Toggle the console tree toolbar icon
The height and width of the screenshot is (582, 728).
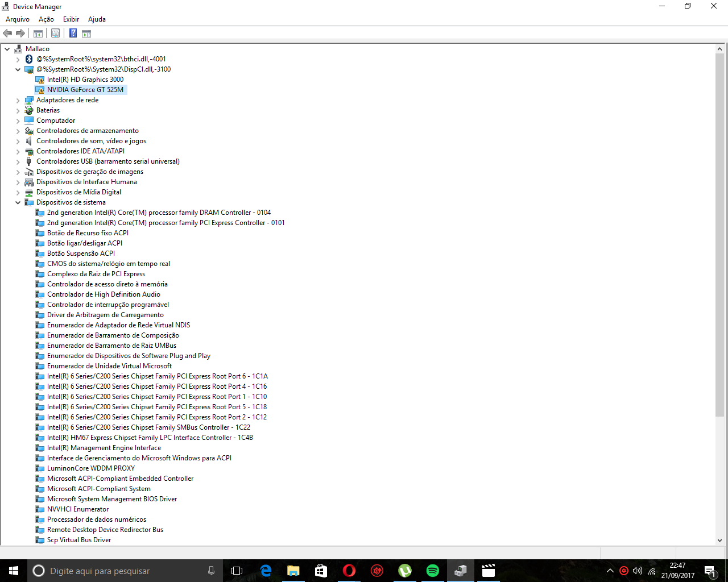pyautogui.click(x=38, y=34)
